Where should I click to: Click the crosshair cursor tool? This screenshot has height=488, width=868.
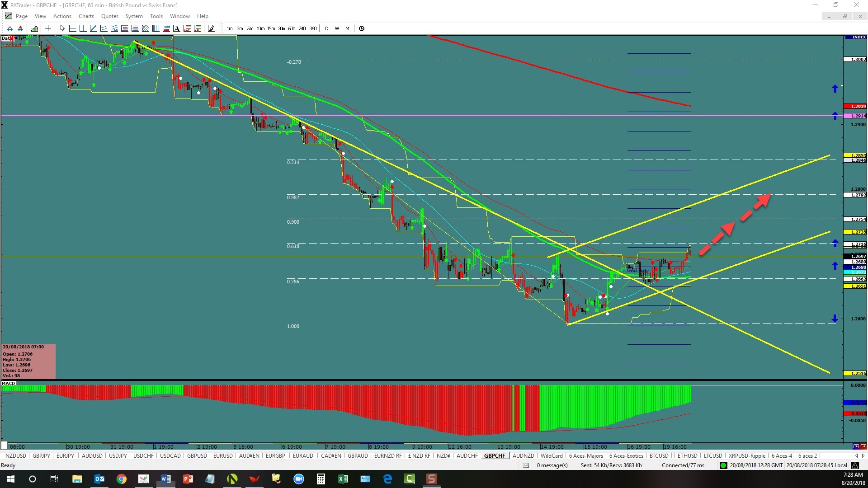click(x=48, y=28)
